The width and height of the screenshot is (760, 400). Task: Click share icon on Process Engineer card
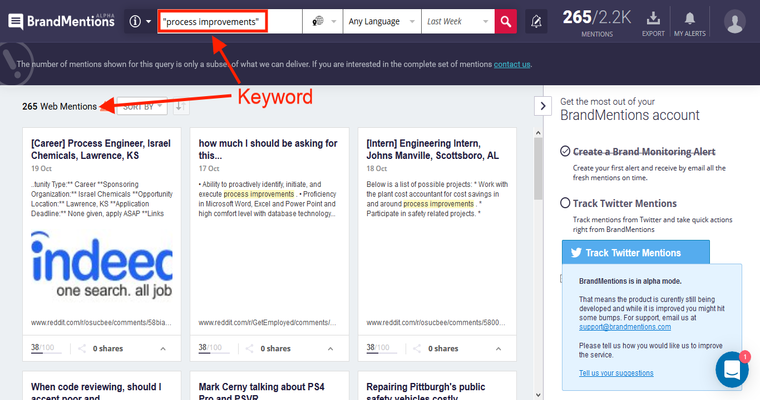pyautogui.click(x=82, y=349)
